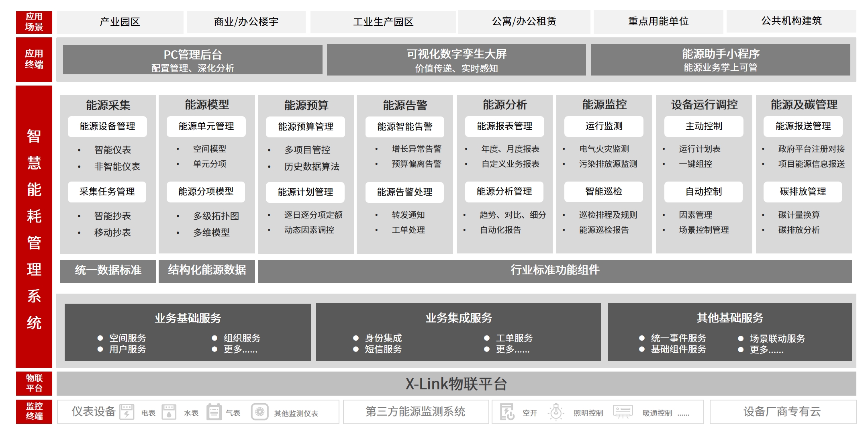Click the 能源单元管理 box

(x=206, y=127)
